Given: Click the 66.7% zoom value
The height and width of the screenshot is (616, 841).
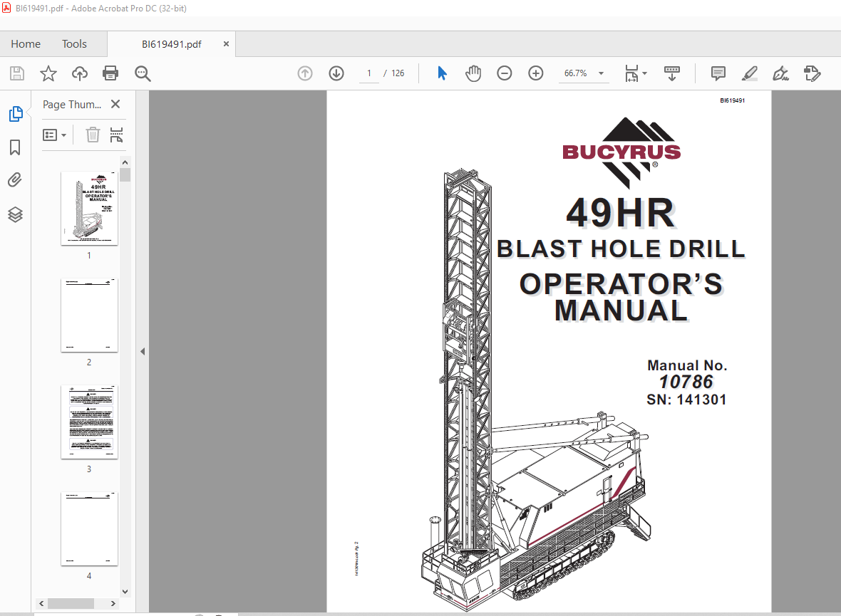Looking at the screenshot, I should click(575, 73).
